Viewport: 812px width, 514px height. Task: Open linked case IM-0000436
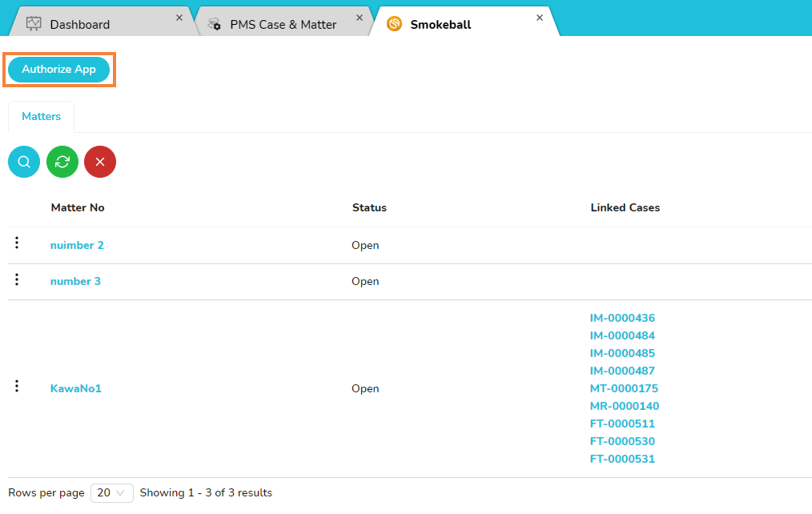pos(622,319)
